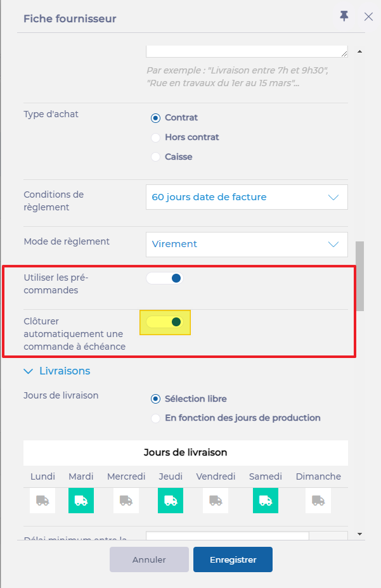The width and height of the screenshot is (381, 588).
Task: Toggle automatic order closing at deadline
Action: click(x=165, y=322)
